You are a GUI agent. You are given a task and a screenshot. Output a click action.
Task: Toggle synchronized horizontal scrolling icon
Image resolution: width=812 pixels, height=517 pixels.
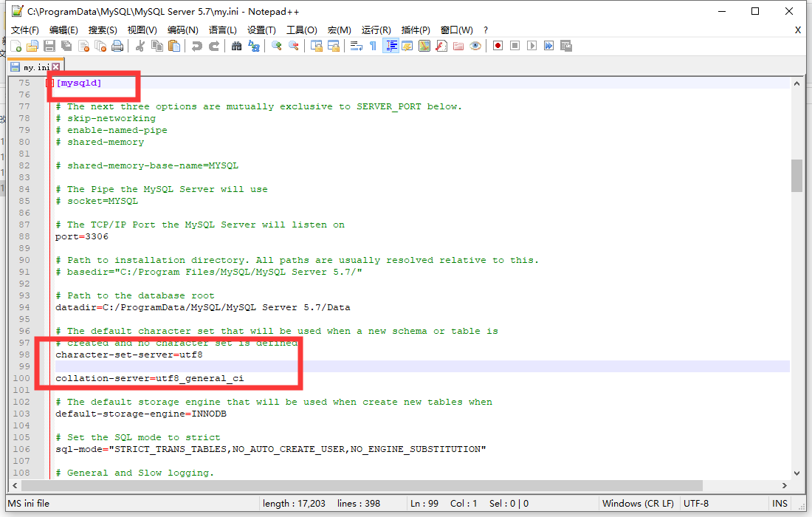click(x=334, y=46)
